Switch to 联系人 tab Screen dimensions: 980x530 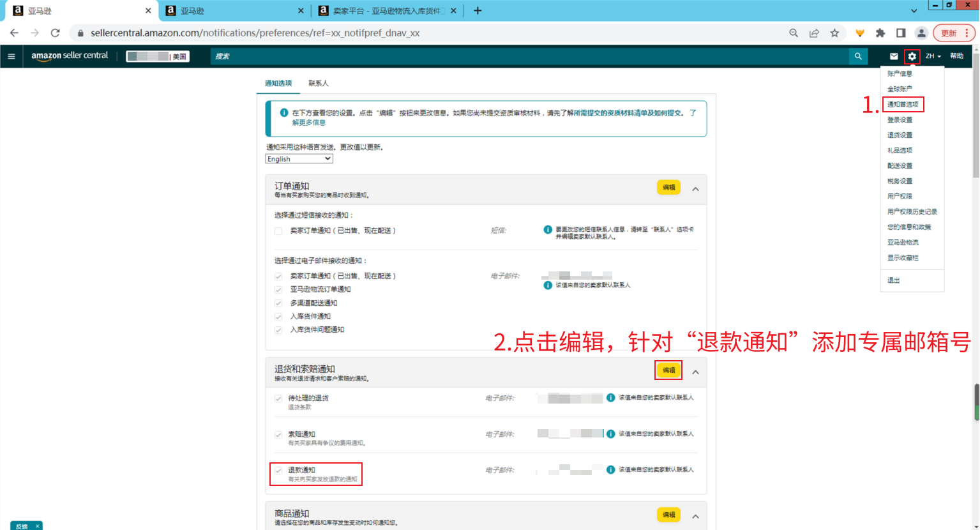(x=318, y=83)
